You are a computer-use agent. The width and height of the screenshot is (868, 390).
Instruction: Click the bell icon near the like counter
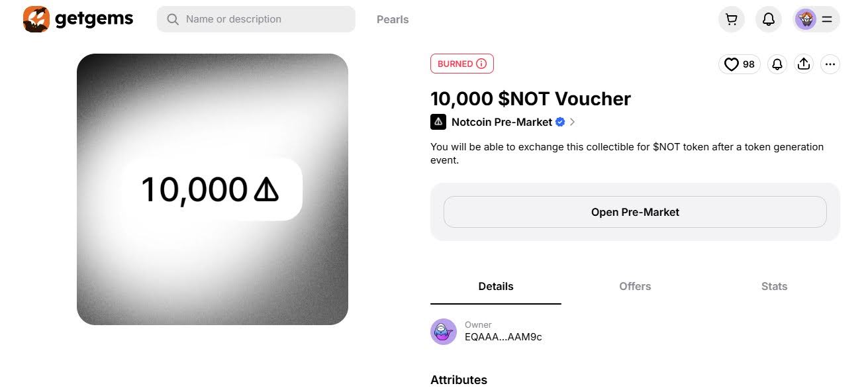(x=777, y=64)
